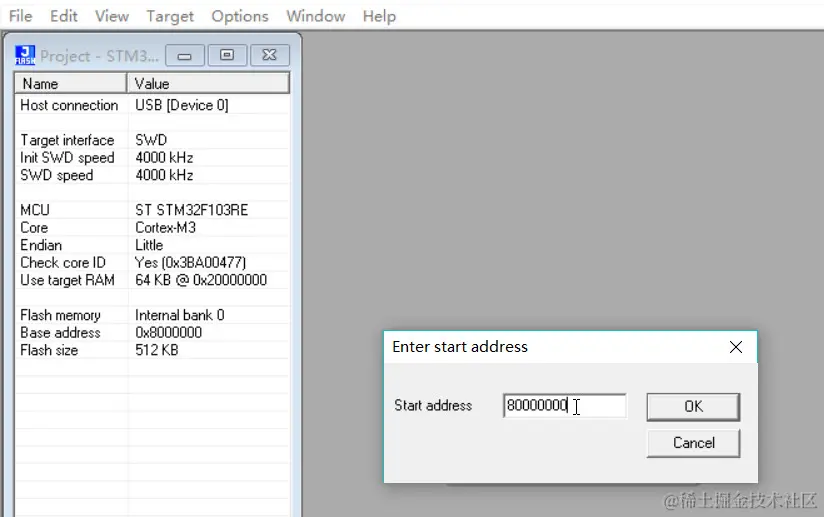Image resolution: width=824 pixels, height=517 pixels.
Task: Open the Help menu
Action: [379, 16]
